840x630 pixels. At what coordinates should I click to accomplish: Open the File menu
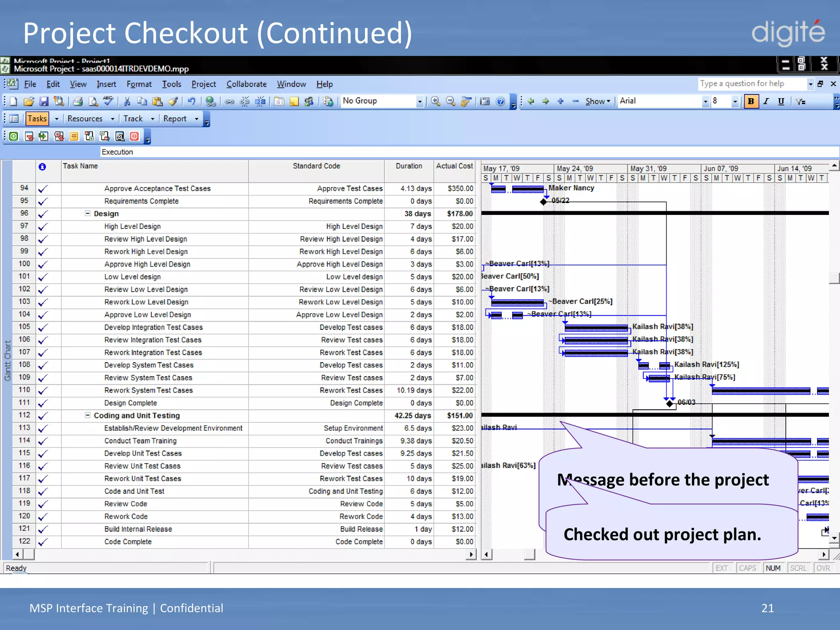point(30,84)
